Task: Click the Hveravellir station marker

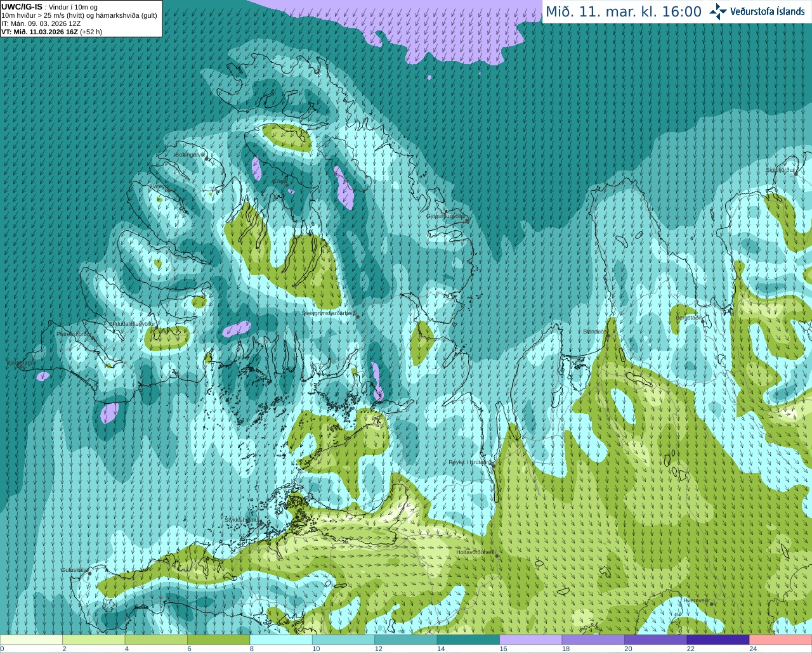Action: pyautogui.click(x=712, y=604)
